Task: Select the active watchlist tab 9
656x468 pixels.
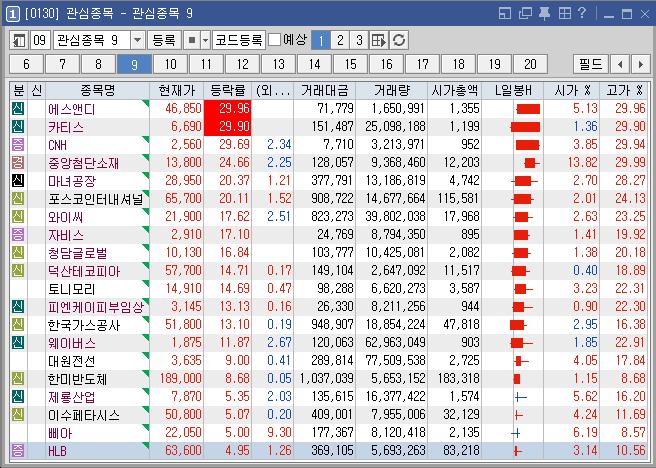Action: (x=134, y=64)
